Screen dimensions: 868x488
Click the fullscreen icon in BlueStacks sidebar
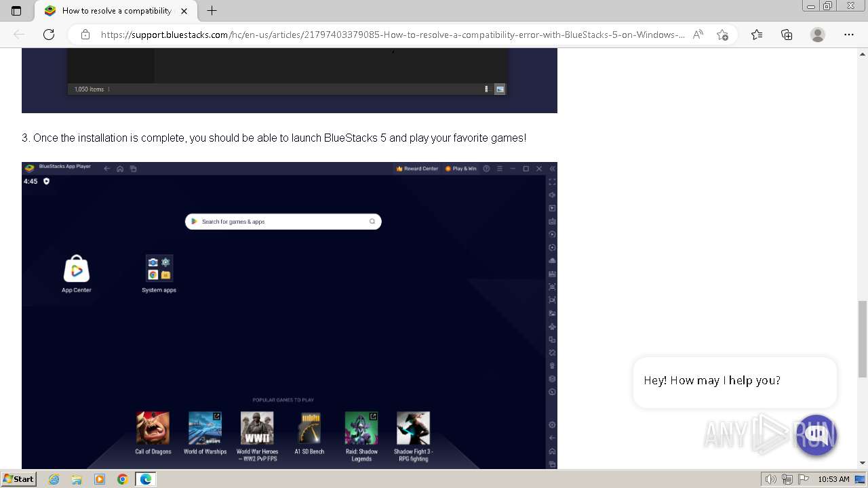pos(552,182)
